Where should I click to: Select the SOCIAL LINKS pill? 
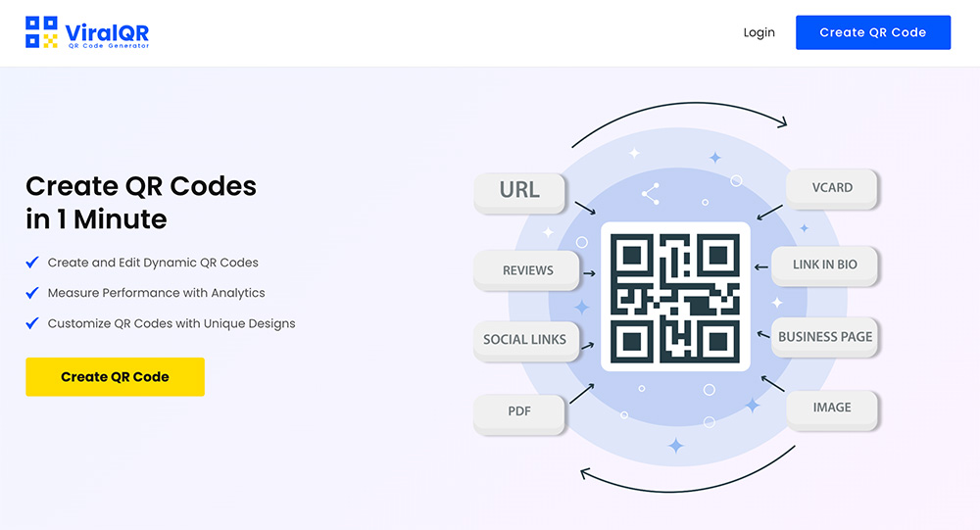pyautogui.click(x=525, y=341)
